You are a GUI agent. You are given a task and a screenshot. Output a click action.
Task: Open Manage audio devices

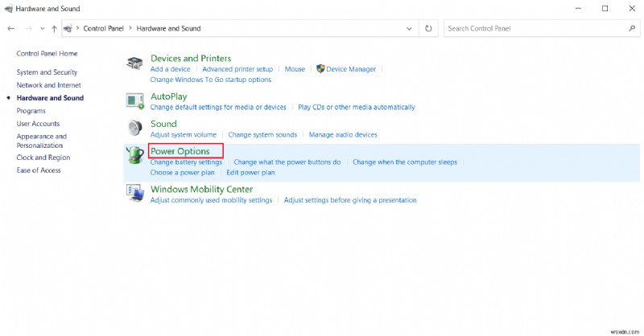click(x=343, y=134)
